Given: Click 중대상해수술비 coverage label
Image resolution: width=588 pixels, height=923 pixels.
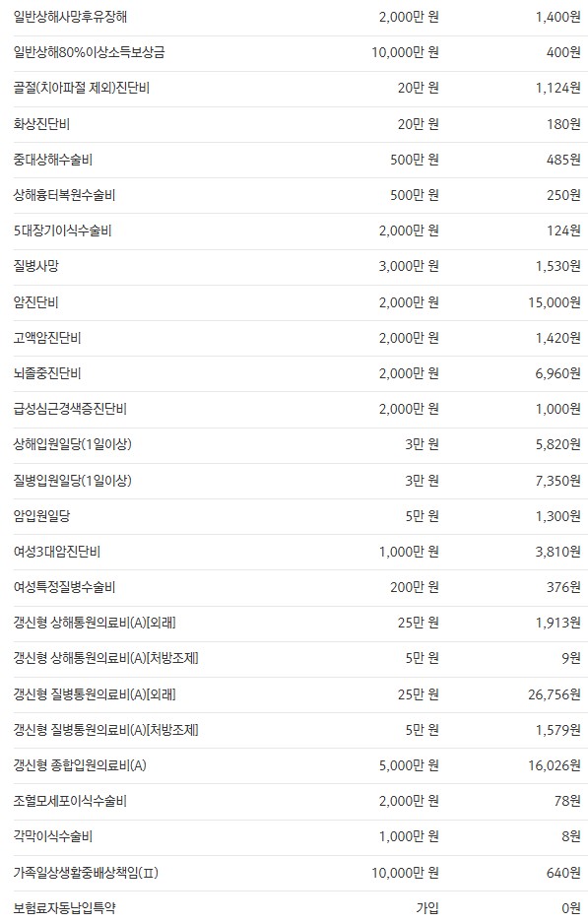Looking at the screenshot, I should [x=53, y=160].
